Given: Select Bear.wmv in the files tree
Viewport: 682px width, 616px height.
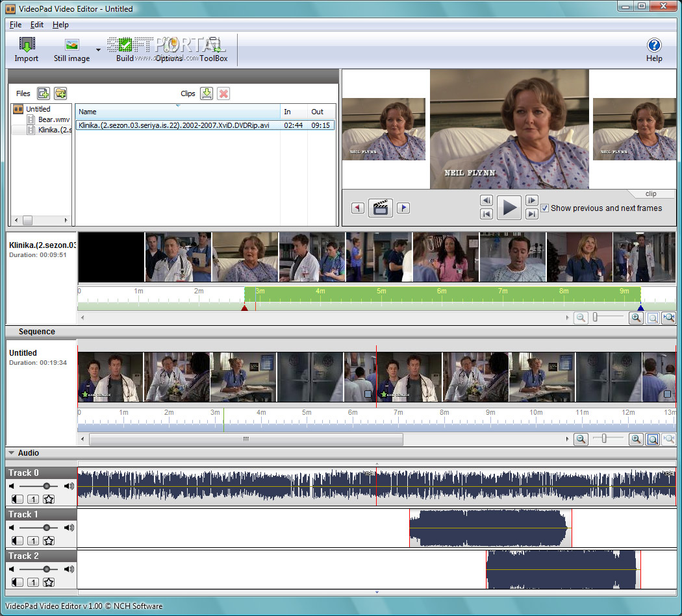Looking at the screenshot, I should (53, 119).
